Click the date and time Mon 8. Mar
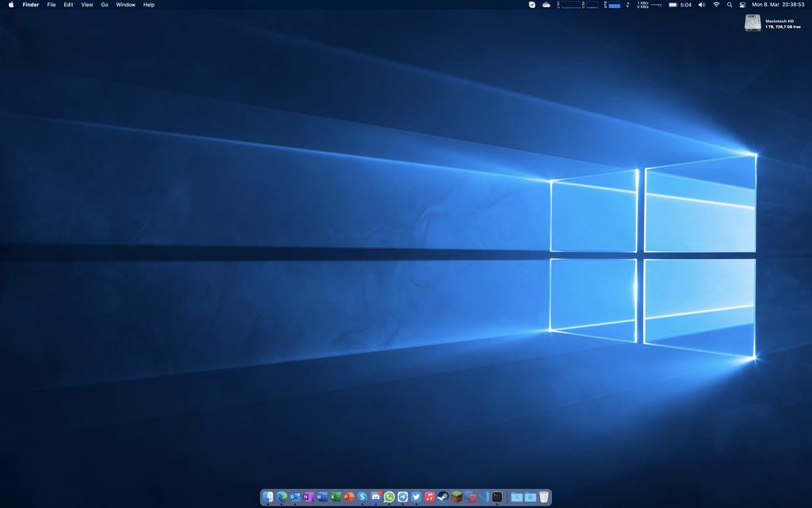Viewport: 812px width, 508px height. click(x=779, y=5)
